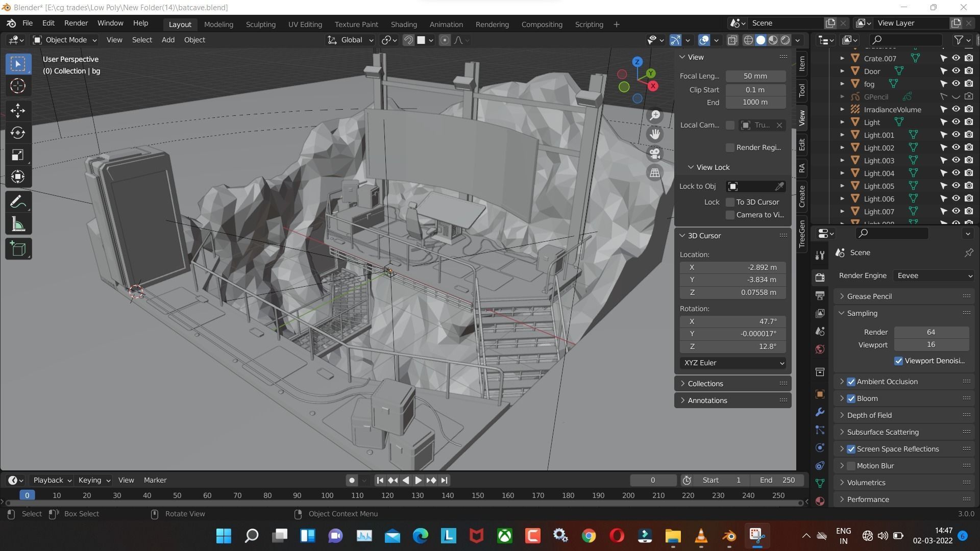Open the Render Engine Eevee dropdown
The width and height of the screenshot is (980, 551).
coord(934,276)
